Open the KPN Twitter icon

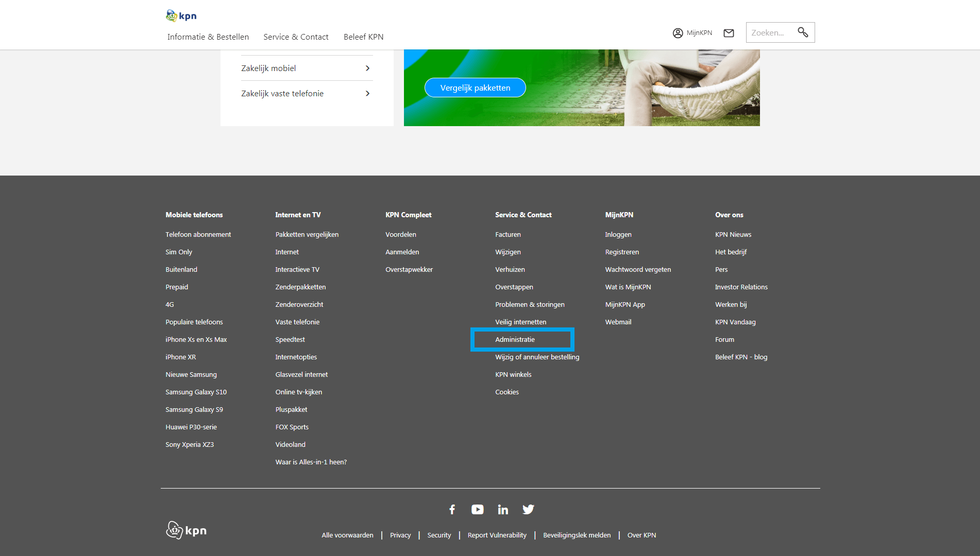coord(528,509)
